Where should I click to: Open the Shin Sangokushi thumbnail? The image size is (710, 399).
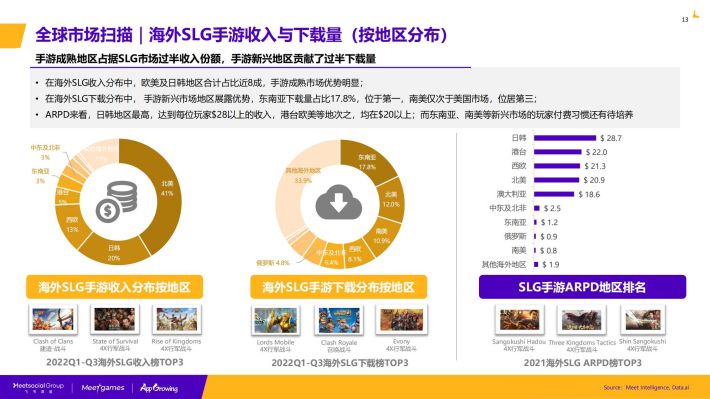(x=643, y=319)
